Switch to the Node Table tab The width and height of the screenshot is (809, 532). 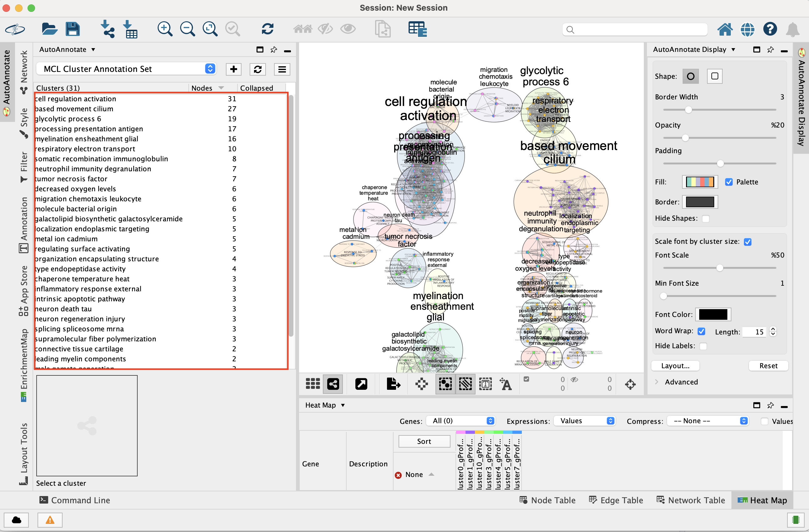[547, 500]
